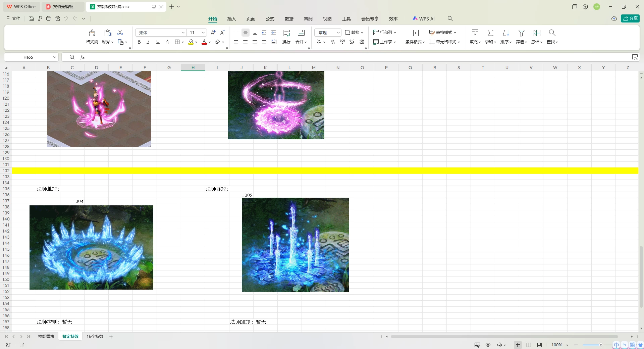
Task: Open the font size dropdown
Action: pyautogui.click(x=203, y=33)
